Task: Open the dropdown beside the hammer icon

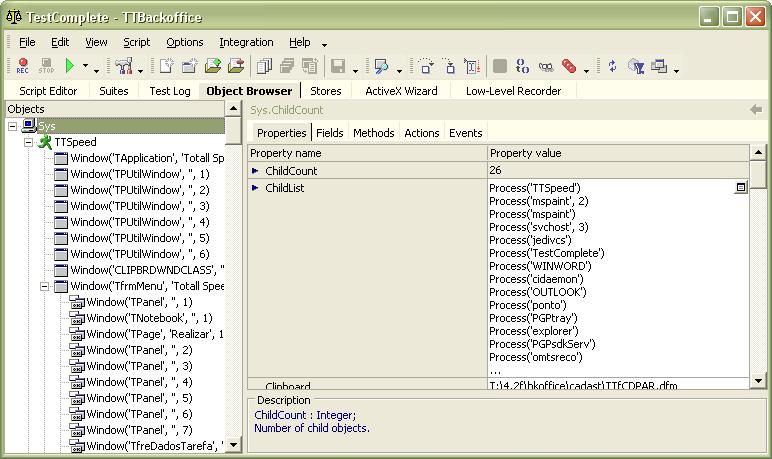Action: (140, 71)
